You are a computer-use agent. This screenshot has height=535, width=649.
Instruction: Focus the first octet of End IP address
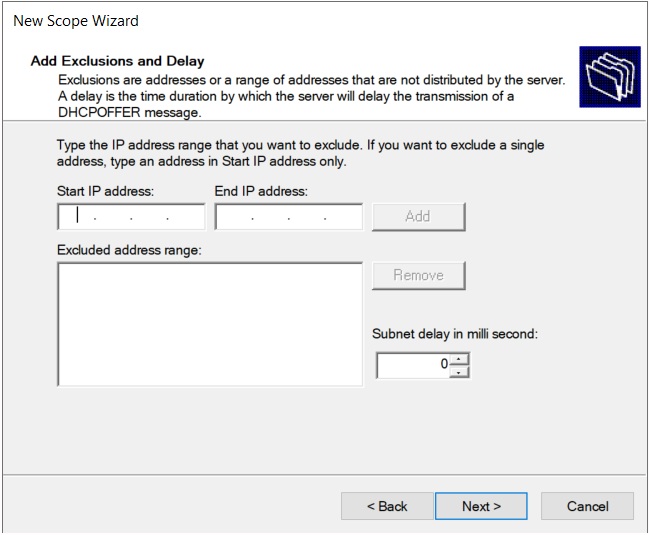233,217
